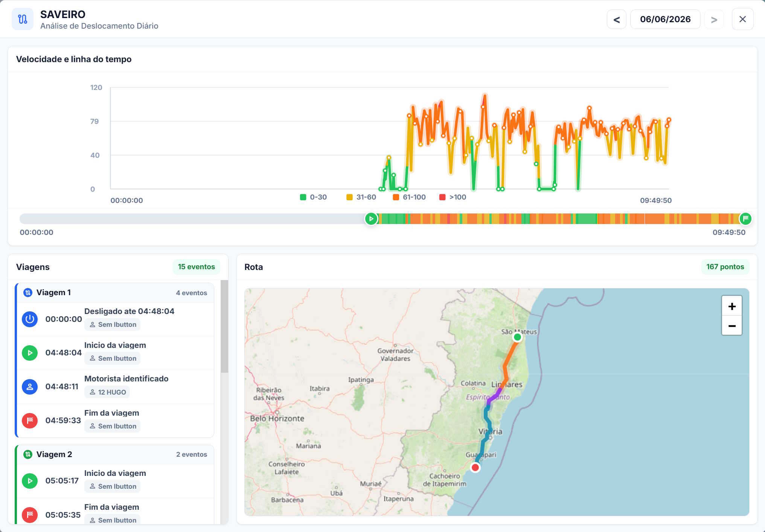Collapse the Viagem 2 header

(115, 454)
